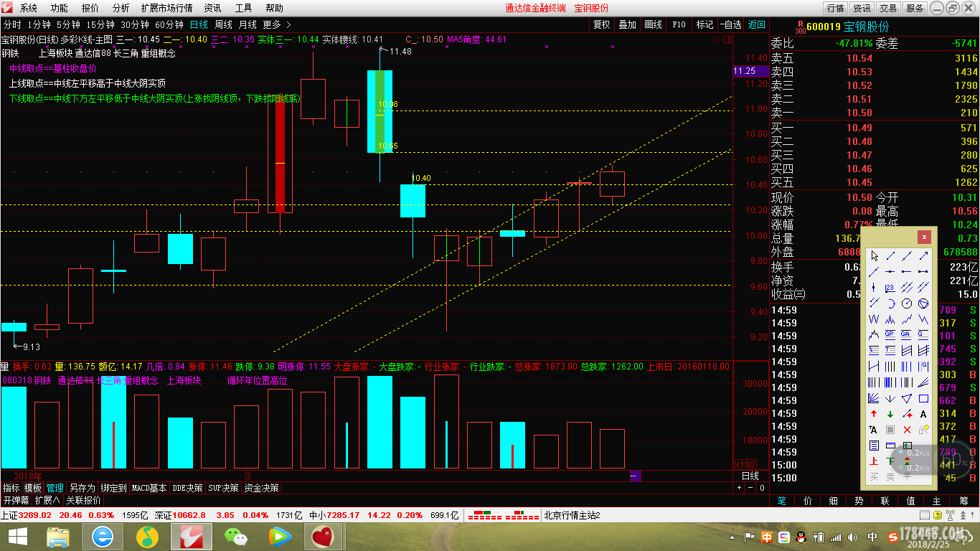Switch to 周线 weekly chart
This screenshot has width=980, height=551.
point(223,24)
